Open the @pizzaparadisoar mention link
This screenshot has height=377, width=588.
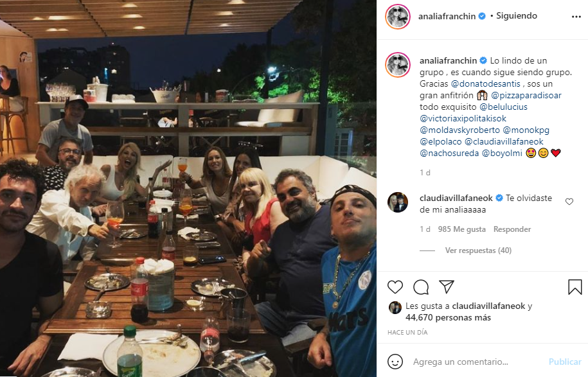coord(526,95)
